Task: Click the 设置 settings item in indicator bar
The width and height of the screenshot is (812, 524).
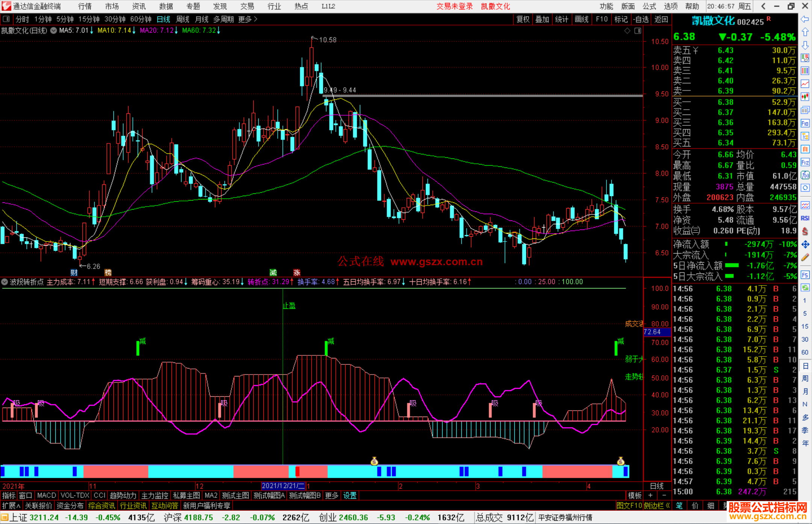Action: pos(350,495)
